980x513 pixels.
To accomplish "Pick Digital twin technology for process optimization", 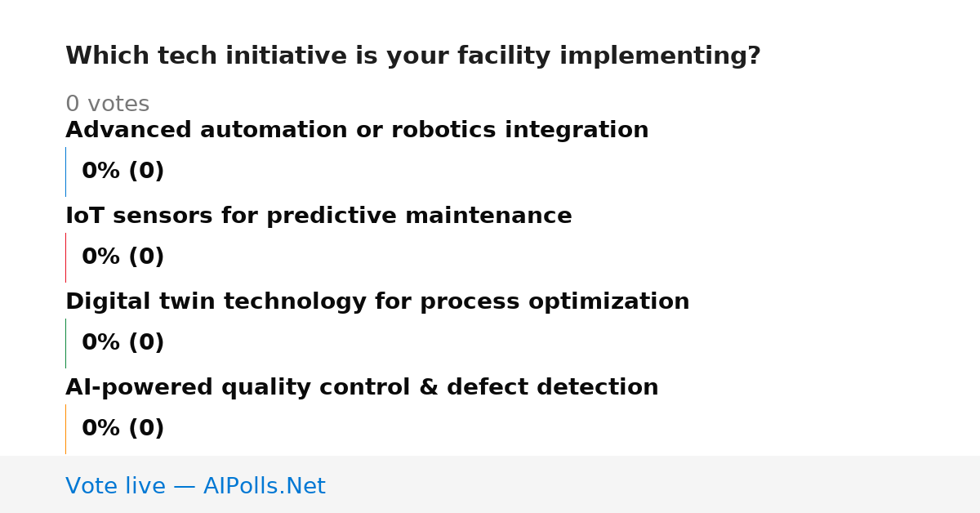I will 377,302.
